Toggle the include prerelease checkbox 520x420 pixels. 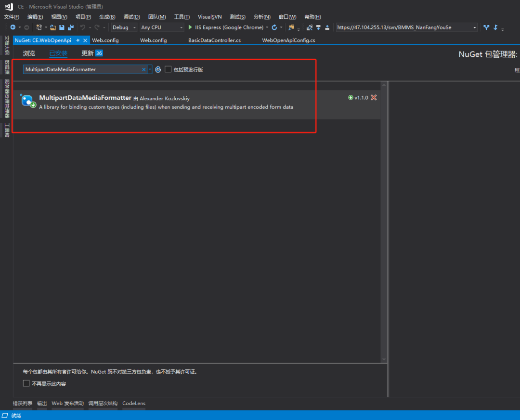click(x=168, y=69)
